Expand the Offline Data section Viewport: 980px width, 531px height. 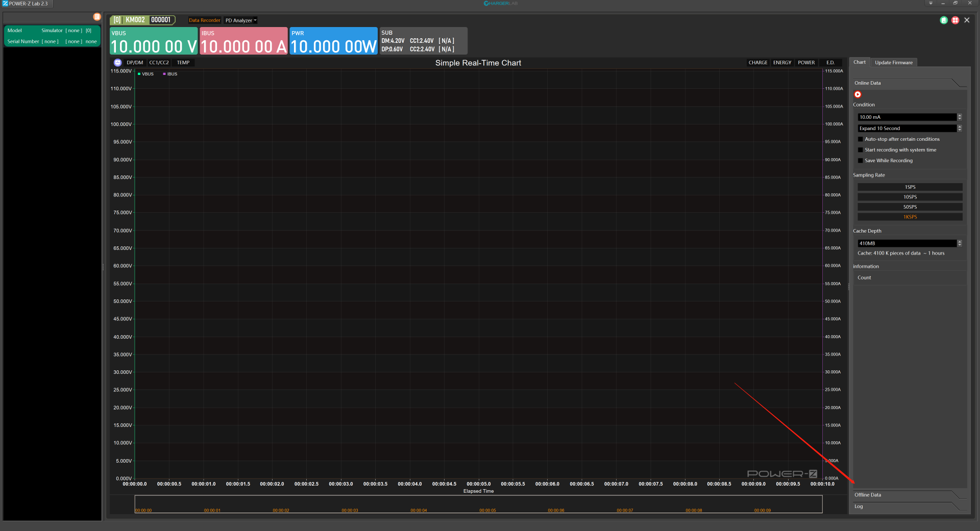pos(868,495)
